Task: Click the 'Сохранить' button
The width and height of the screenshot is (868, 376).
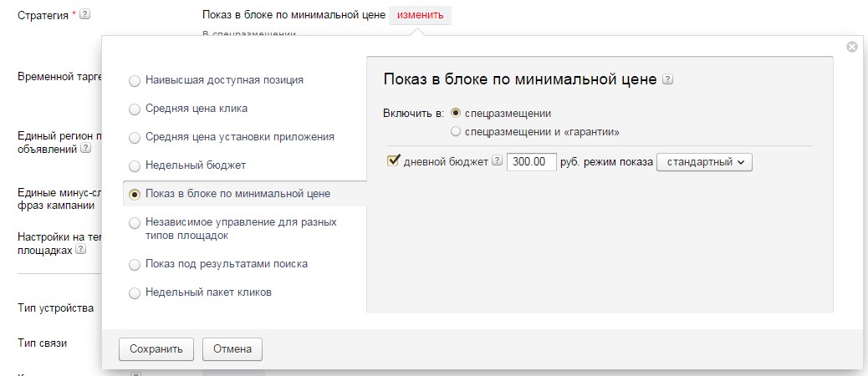Action: click(156, 349)
